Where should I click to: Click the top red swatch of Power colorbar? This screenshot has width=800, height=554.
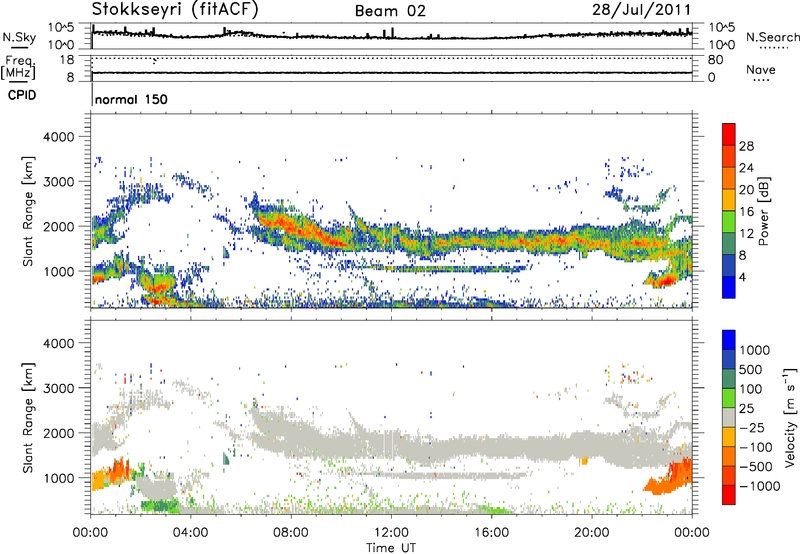pyautogui.click(x=729, y=134)
